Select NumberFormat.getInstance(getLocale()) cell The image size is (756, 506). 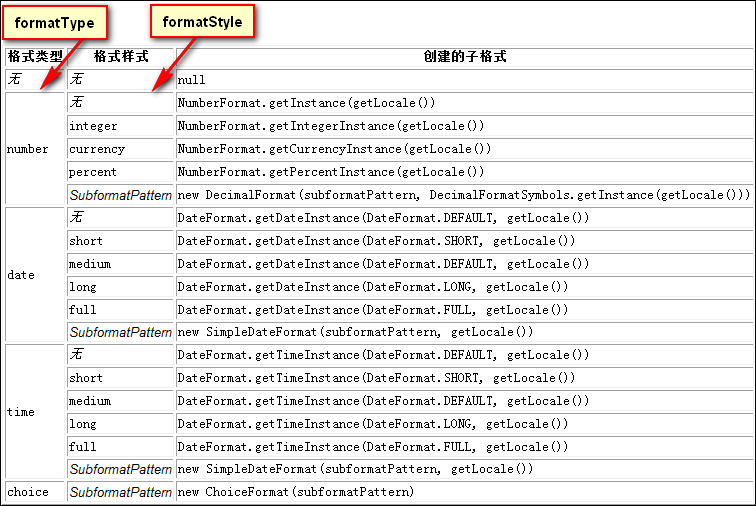pos(465,103)
